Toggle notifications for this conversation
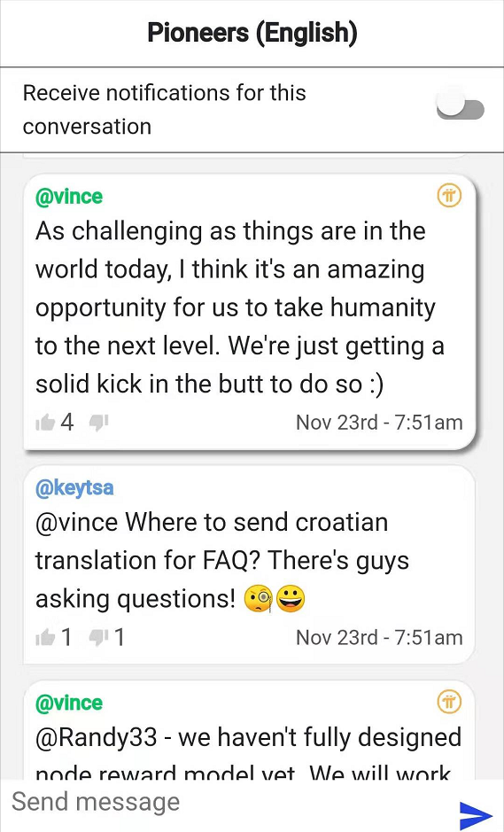 (460, 109)
